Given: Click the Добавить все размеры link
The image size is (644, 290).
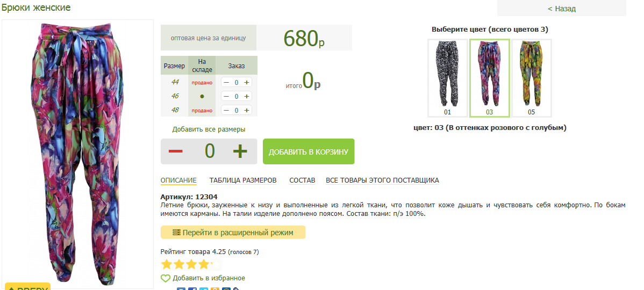Looking at the screenshot, I should pyautogui.click(x=209, y=129).
